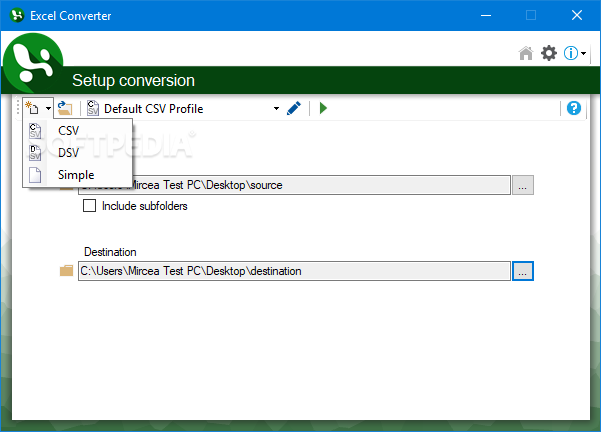Image resolution: width=601 pixels, height=432 pixels.
Task: Click the new profile icon
Action: click(32, 108)
